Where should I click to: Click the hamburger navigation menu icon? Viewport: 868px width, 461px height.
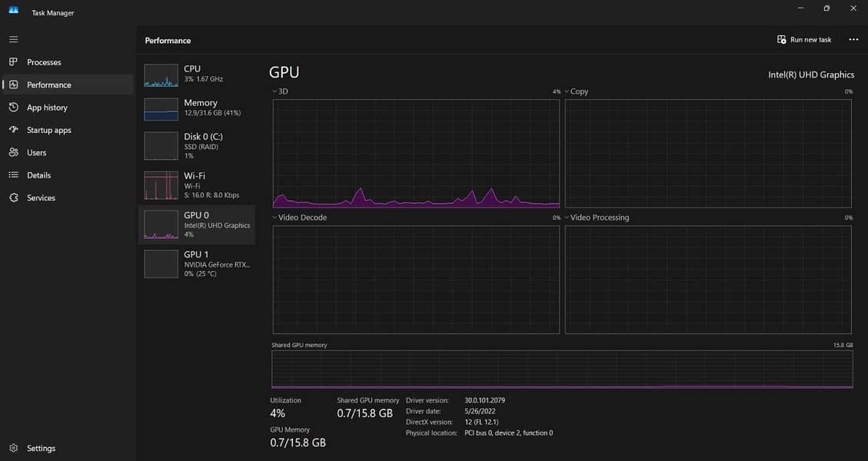(13, 39)
